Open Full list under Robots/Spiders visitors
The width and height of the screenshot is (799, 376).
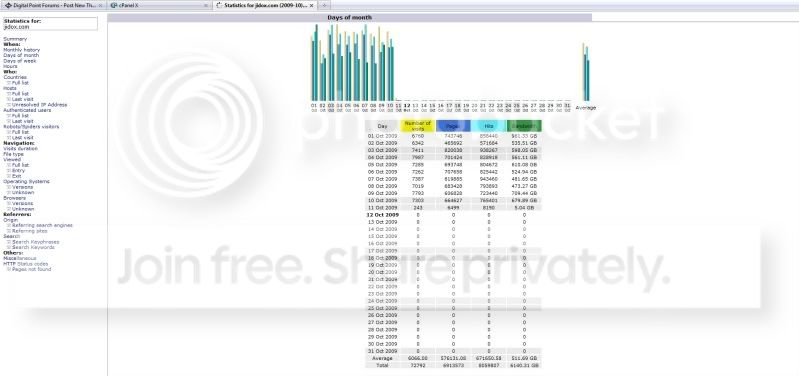[x=20, y=132]
